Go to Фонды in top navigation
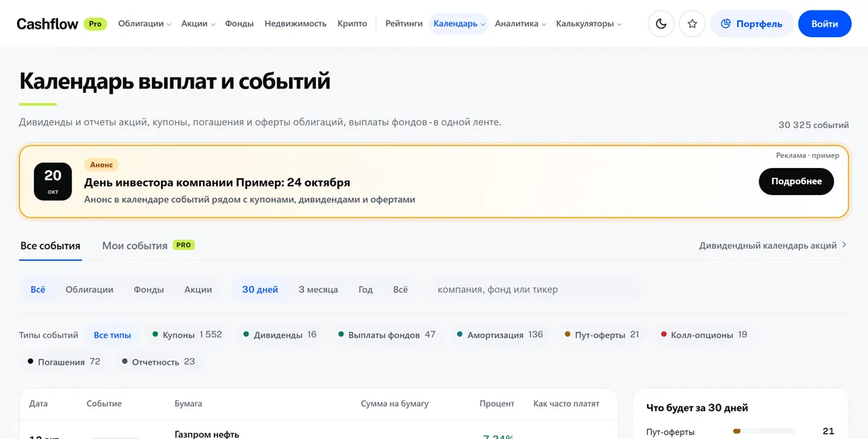 pos(239,24)
